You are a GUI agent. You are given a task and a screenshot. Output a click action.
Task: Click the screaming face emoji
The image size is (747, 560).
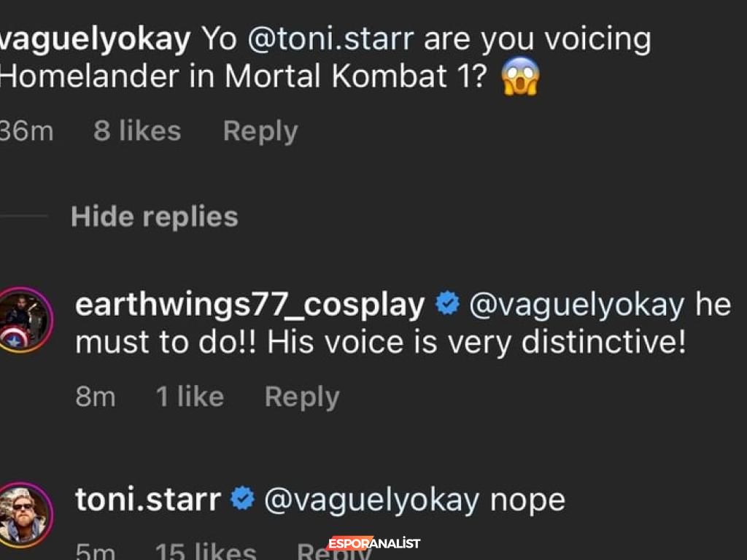coord(521,77)
